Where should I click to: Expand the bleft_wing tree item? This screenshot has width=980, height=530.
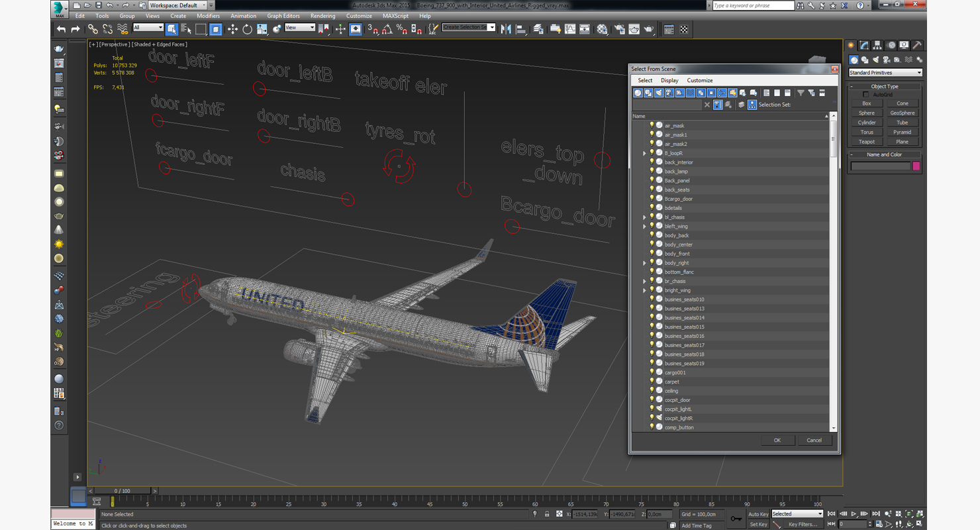644,227
